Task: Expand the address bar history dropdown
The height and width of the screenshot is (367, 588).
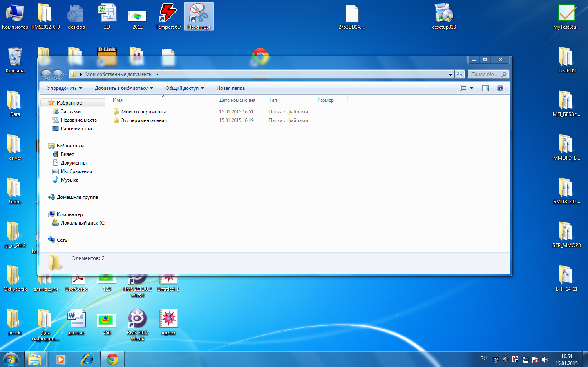Action: [x=450, y=74]
